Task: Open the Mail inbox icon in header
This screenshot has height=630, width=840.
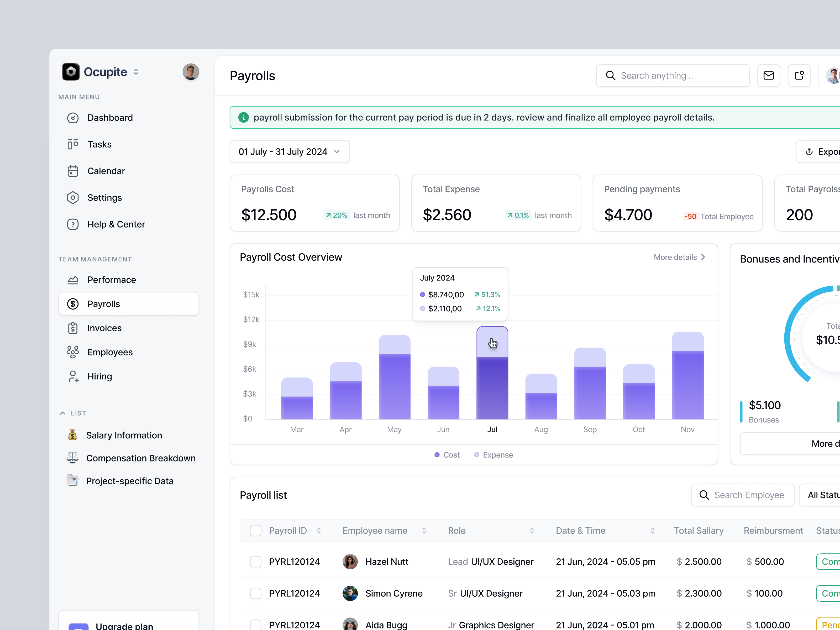Action: (769, 75)
